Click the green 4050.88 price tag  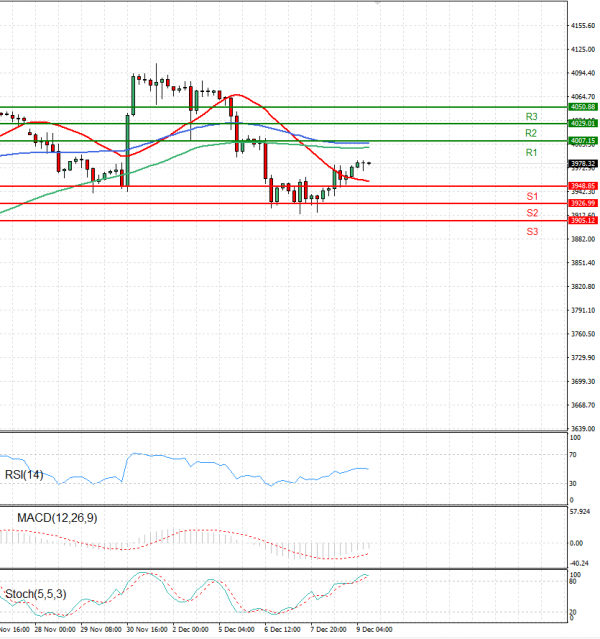[583, 107]
